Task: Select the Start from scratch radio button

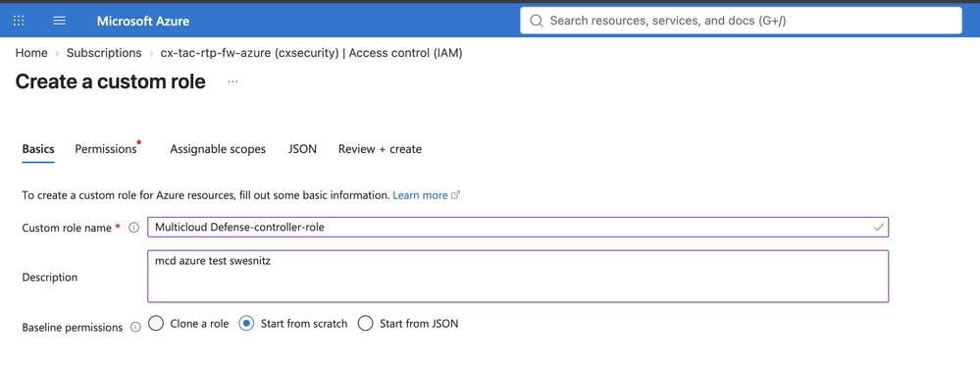Action: [x=246, y=323]
